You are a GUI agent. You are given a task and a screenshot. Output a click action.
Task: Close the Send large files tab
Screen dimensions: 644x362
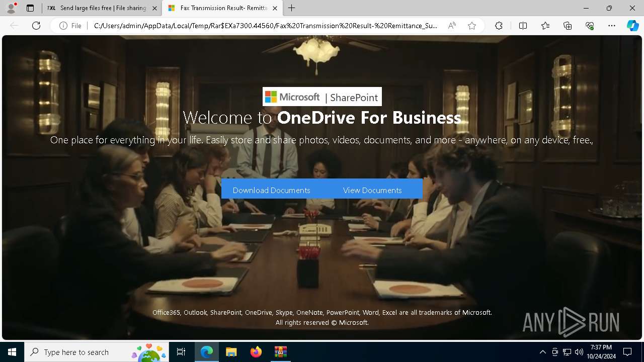[154, 8]
